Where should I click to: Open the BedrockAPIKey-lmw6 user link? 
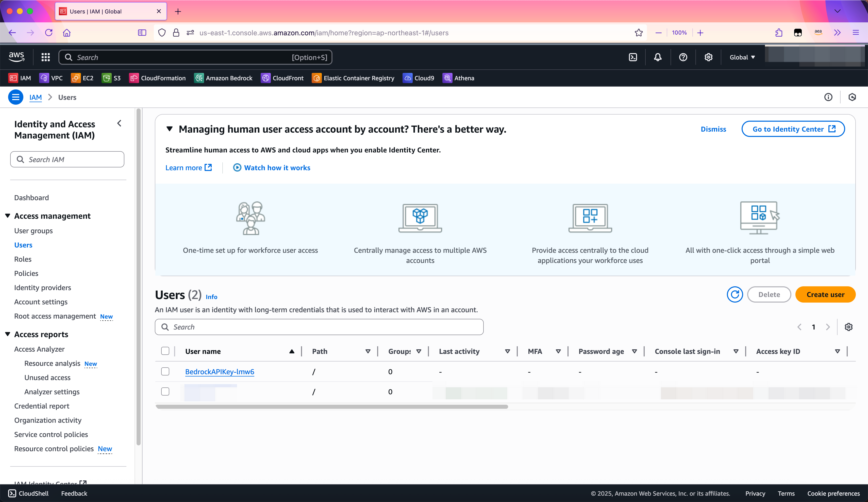click(219, 372)
